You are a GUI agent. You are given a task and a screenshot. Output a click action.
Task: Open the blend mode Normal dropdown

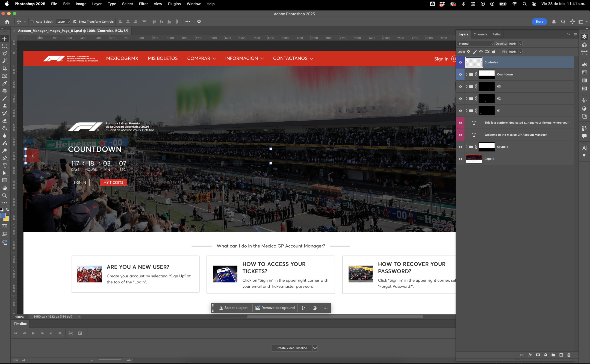coord(475,44)
